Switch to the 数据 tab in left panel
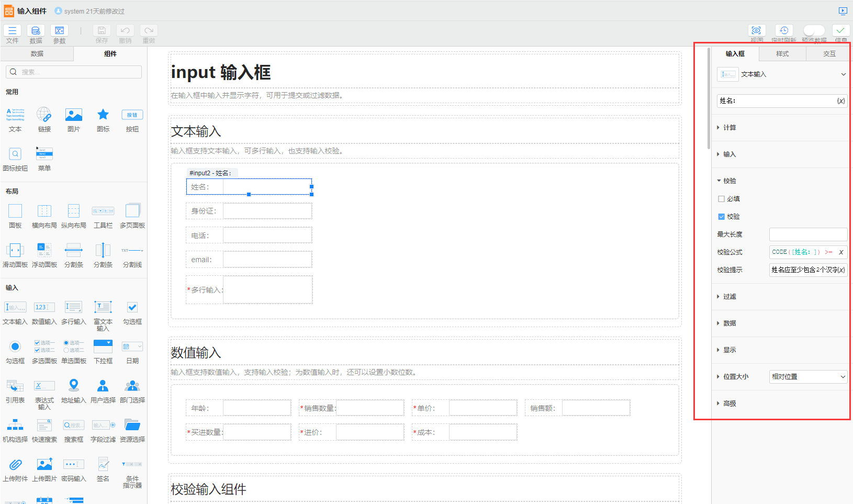This screenshot has height=504, width=853. click(x=37, y=54)
